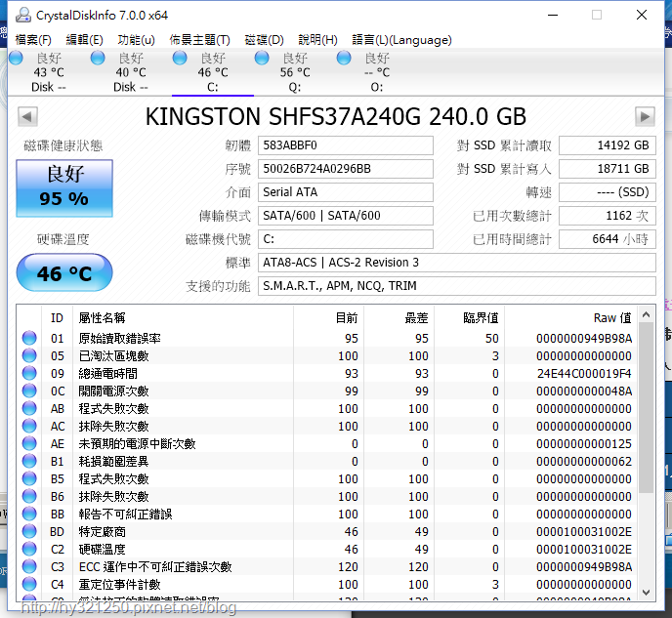Click status circle for attribute 01

click(29, 338)
